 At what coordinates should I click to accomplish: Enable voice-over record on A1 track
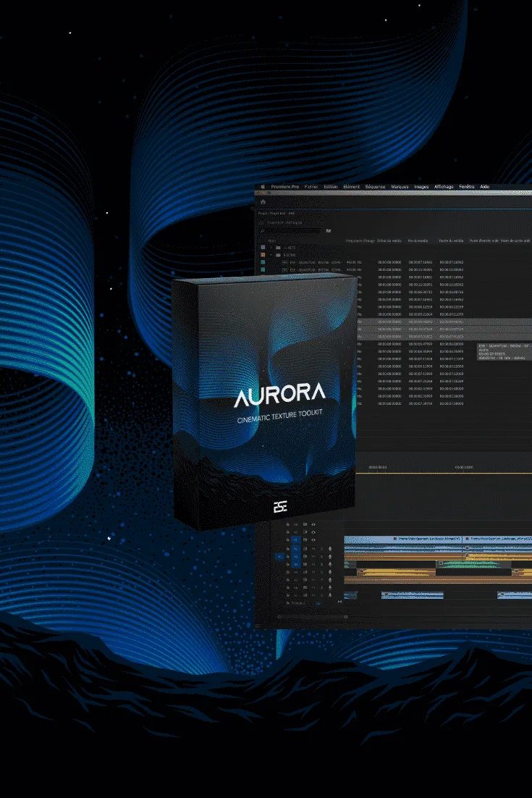(330, 549)
